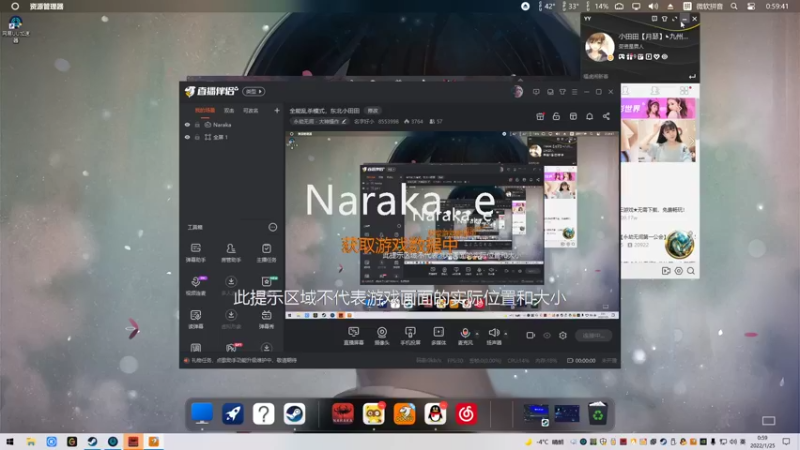The height and width of the screenshot is (450, 800).
Task: Open the 视频连麦 microphone tool
Action: pyautogui.click(x=195, y=286)
